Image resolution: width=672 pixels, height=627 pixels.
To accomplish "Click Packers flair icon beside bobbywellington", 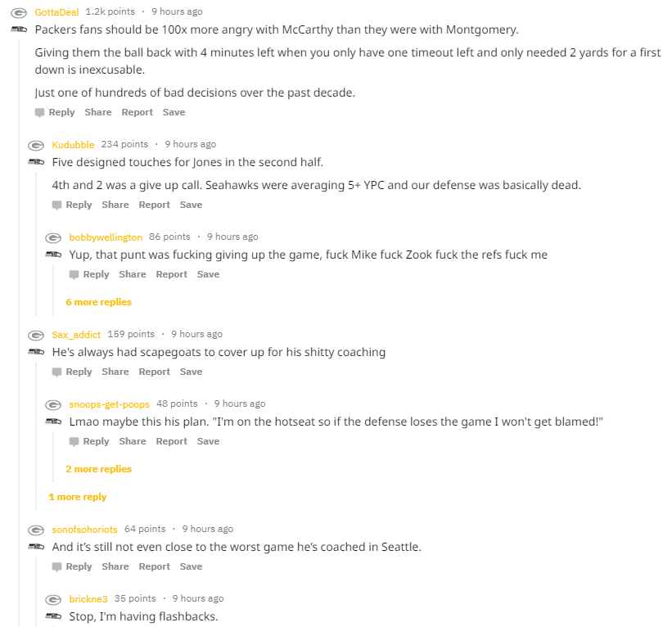I will click(53, 237).
